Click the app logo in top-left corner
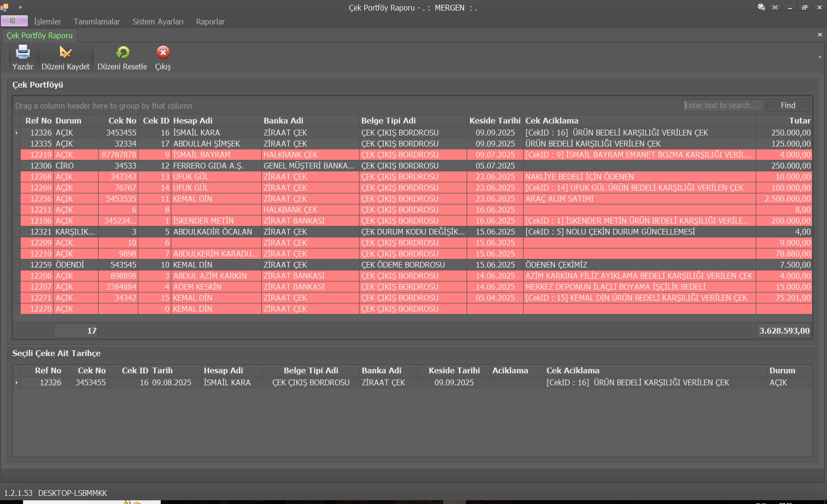The image size is (827, 504). [5, 7]
